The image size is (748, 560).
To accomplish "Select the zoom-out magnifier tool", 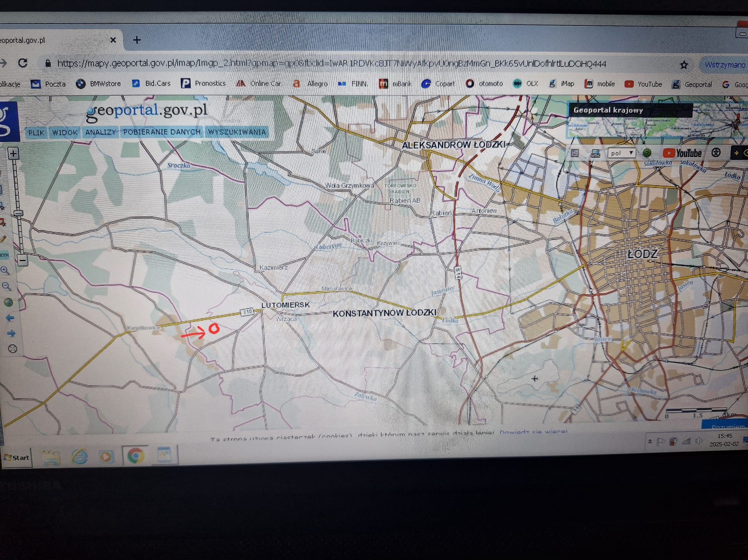I will [7, 286].
